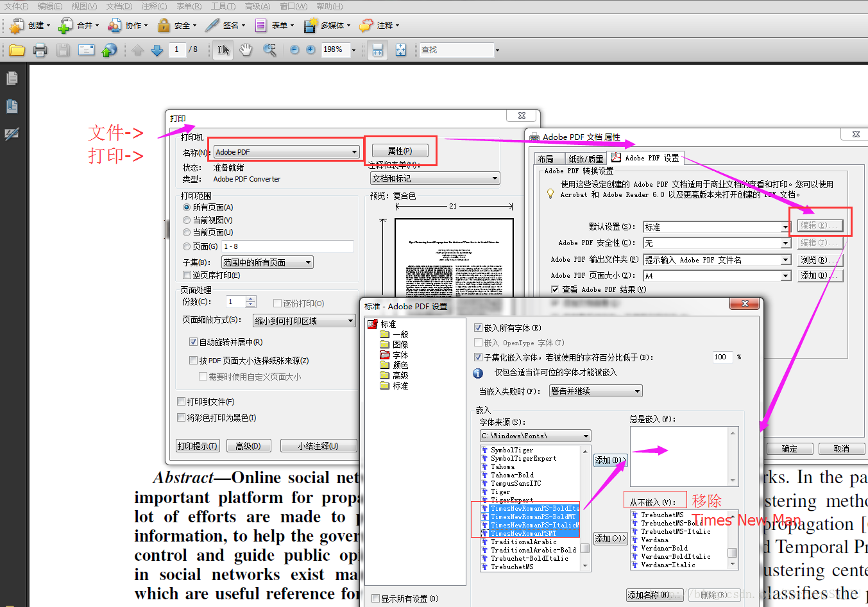Enable the 显示所有设置 checkbox
This screenshot has height=607, width=868.
(x=376, y=599)
